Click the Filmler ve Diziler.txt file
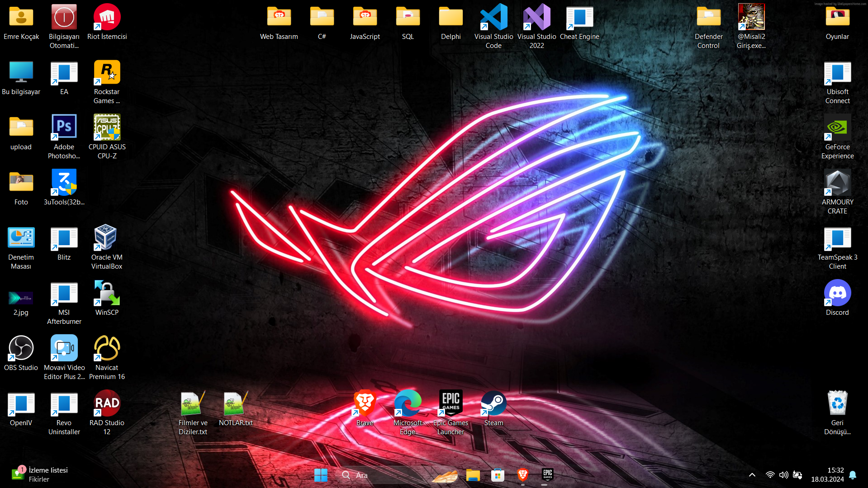 coord(193,413)
